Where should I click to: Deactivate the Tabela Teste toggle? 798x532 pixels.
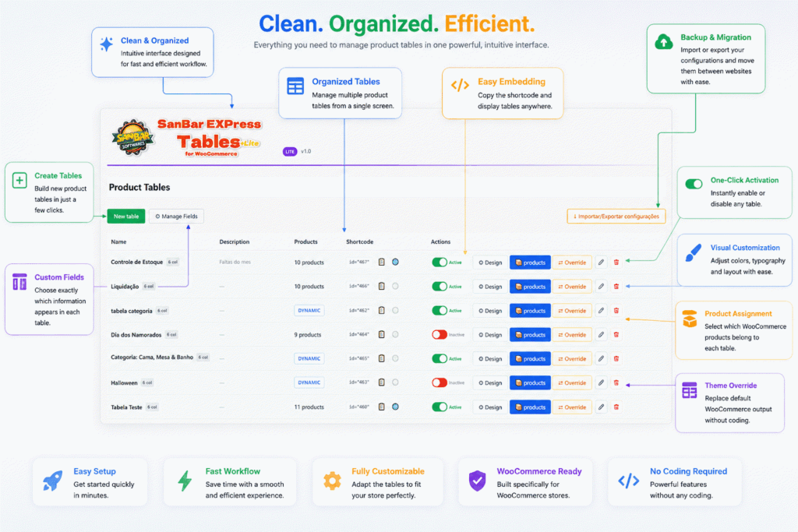pos(440,407)
